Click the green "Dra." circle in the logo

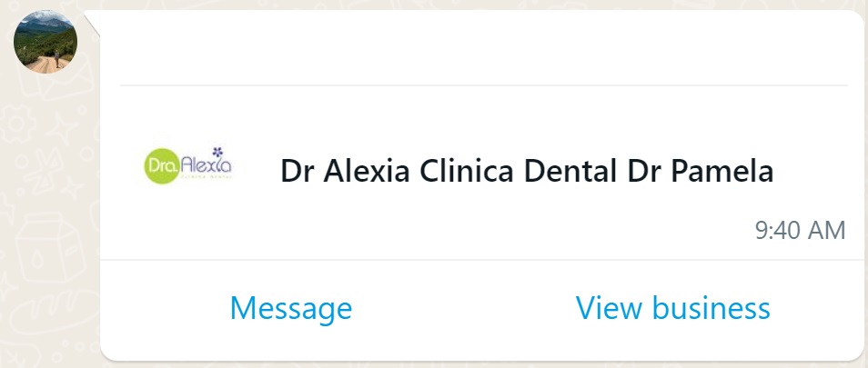pyautogui.click(x=162, y=166)
